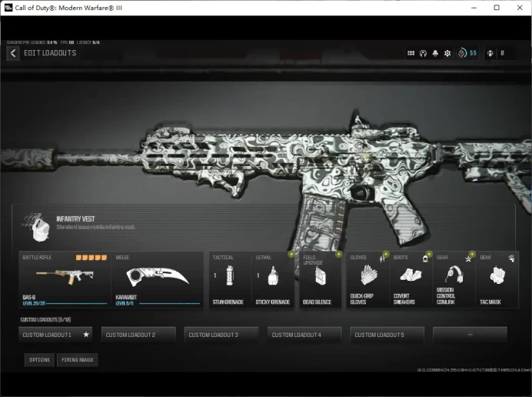The width and height of the screenshot is (532, 397).
Task: Switch to Custom Loadout 3
Action: (221, 335)
